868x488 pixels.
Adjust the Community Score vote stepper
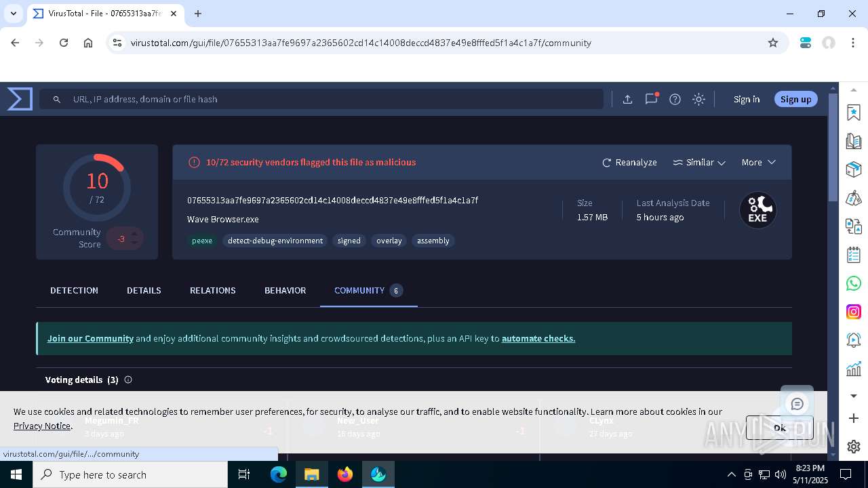pyautogui.click(x=134, y=239)
